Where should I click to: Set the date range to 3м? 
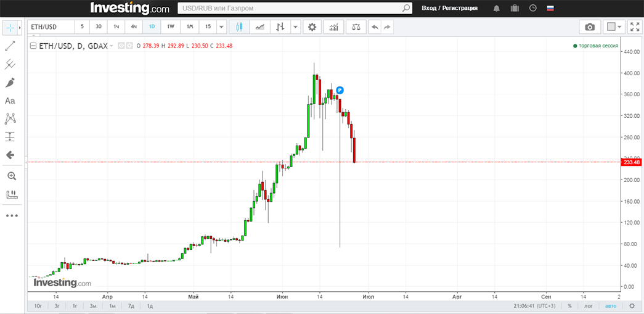[93, 306]
